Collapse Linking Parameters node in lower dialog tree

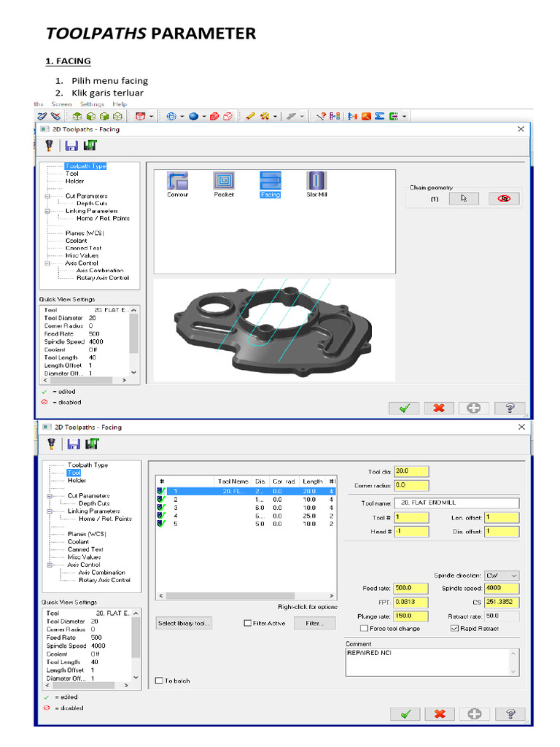tap(50, 511)
